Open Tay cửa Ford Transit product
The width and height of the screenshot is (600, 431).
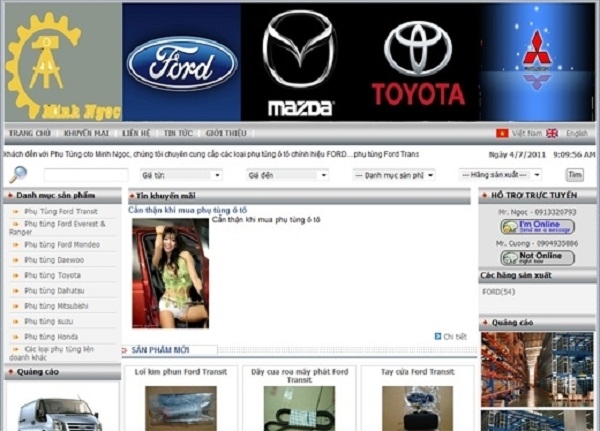[418, 372]
